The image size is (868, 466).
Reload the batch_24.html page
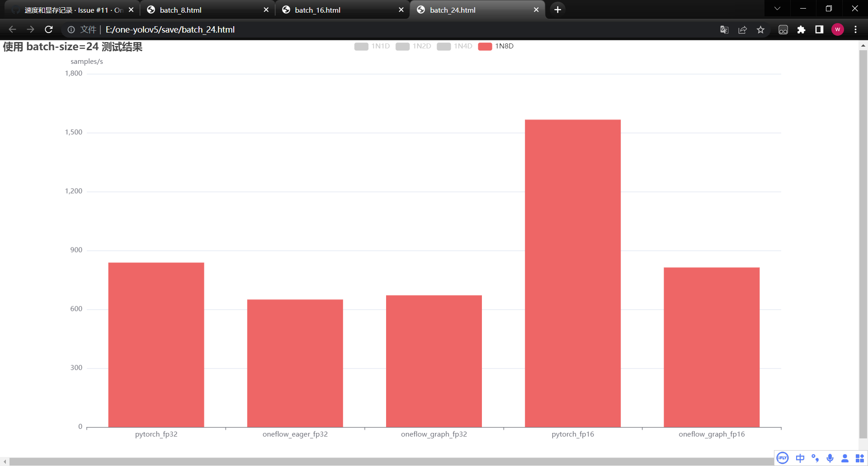(49, 29)
